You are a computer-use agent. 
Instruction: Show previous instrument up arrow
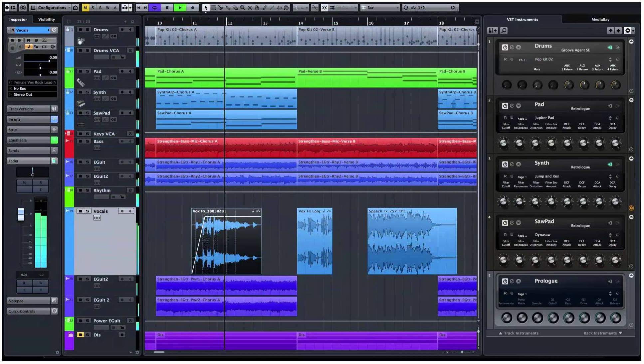(x=610, y=31)
